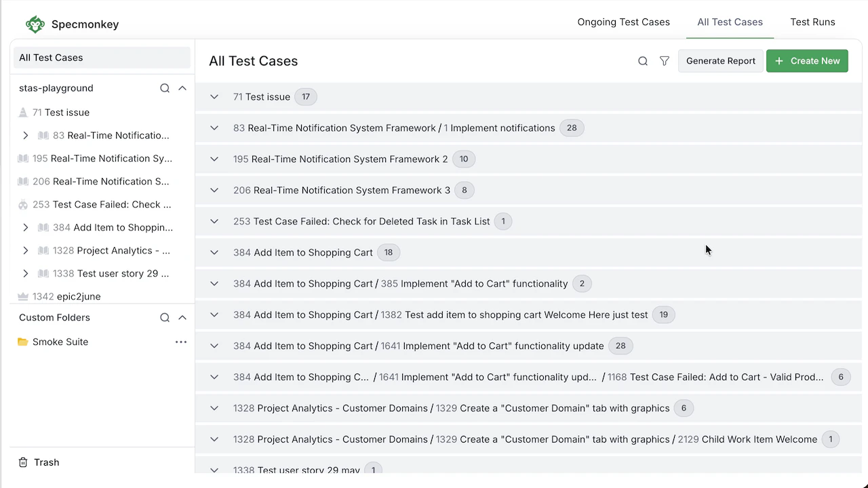Click the Custom Folders section title
This screenshot has height=488, width=868.
54,317
